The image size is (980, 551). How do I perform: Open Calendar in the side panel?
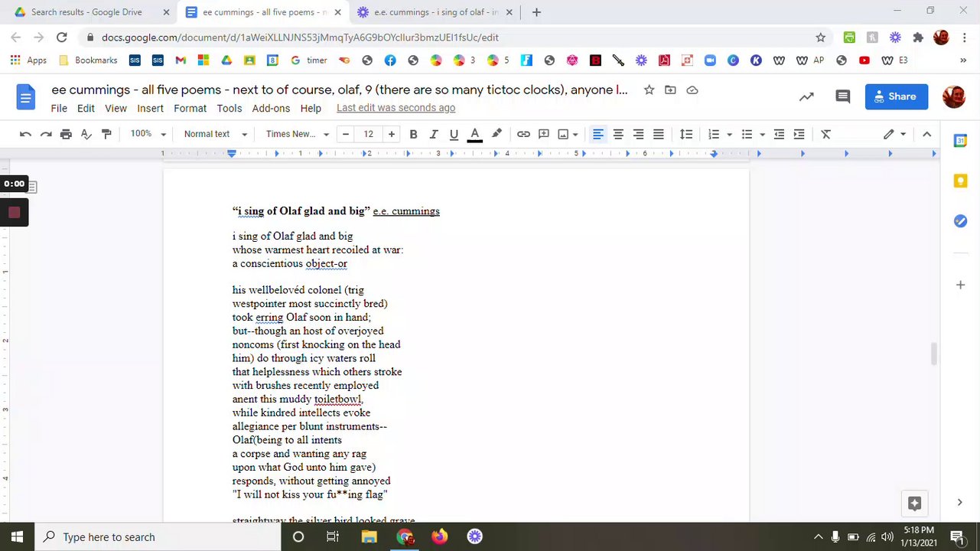(960, 141)
